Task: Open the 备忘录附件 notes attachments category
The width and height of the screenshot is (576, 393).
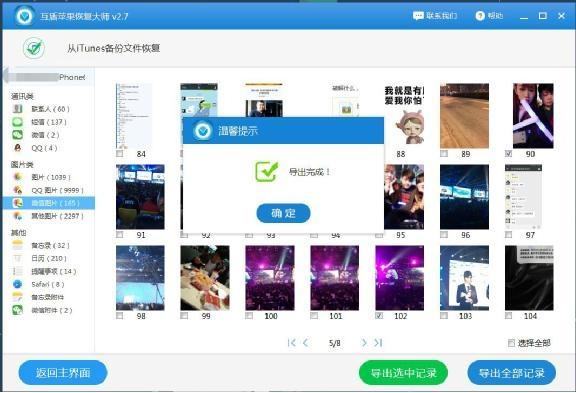Action: point(38,297)
